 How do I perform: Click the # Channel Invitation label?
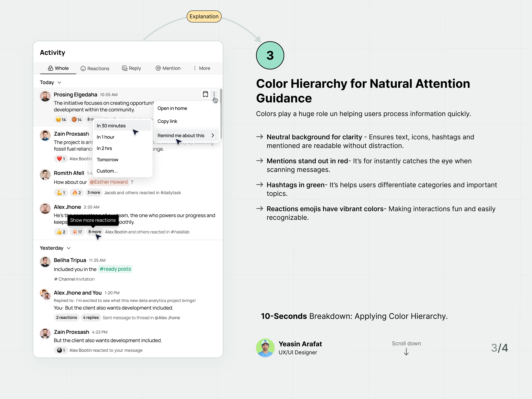[74, 279]
